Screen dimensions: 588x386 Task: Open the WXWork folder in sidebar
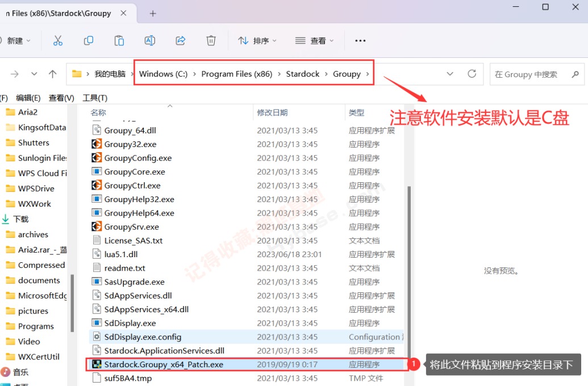(28, 203)
